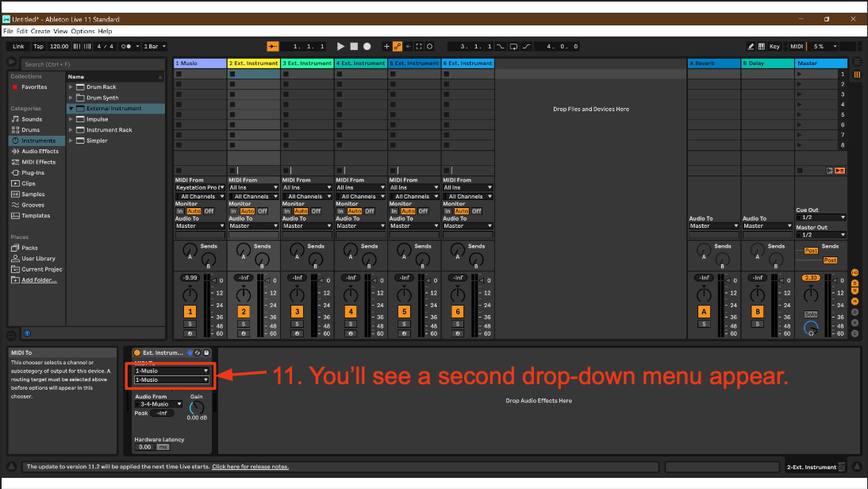Toggle Info View triangle at bottom left
The image size is (868, 489).
(x=12, y=467)
